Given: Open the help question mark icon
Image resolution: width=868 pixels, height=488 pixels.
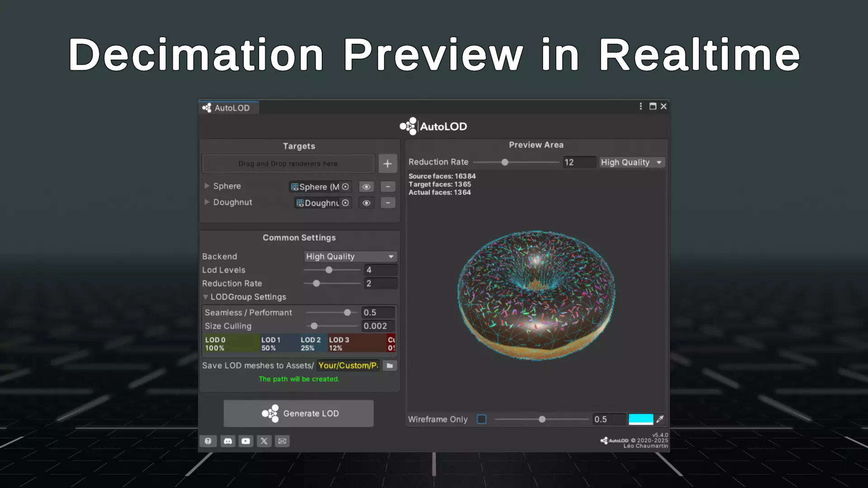Looking at the screenshot, I should point(208,441).
